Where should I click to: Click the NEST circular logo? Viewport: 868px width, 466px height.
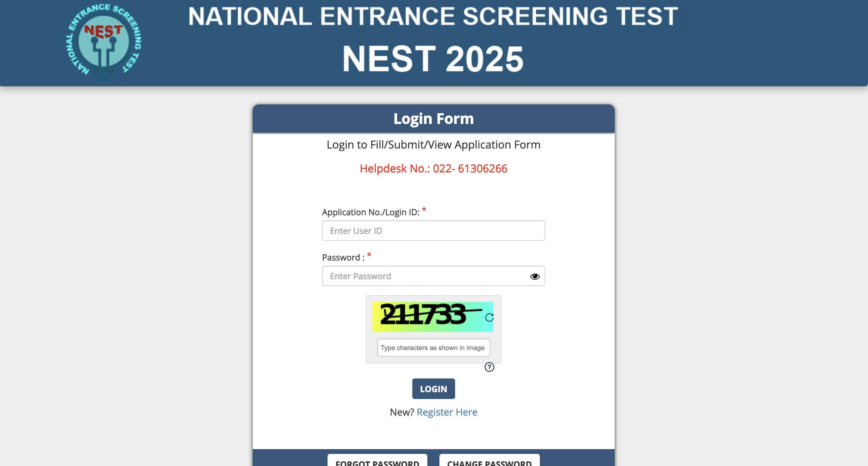pos(104,40)
